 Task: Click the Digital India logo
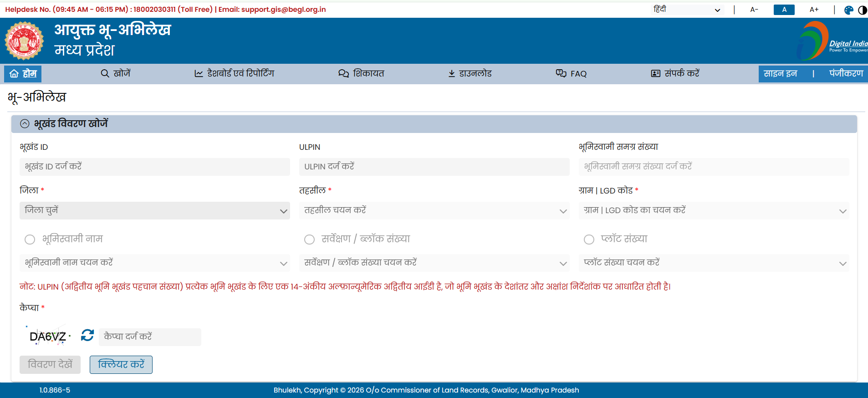[831, 41]
